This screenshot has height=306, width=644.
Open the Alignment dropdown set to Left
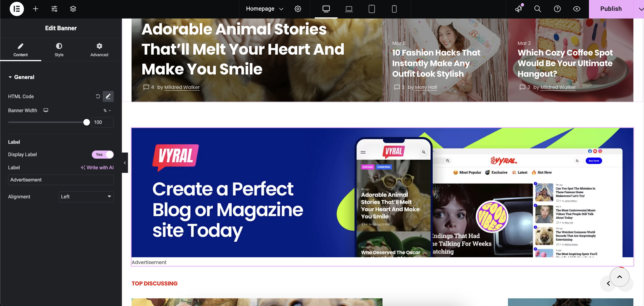pyautogui.click(x=86, y=197)
